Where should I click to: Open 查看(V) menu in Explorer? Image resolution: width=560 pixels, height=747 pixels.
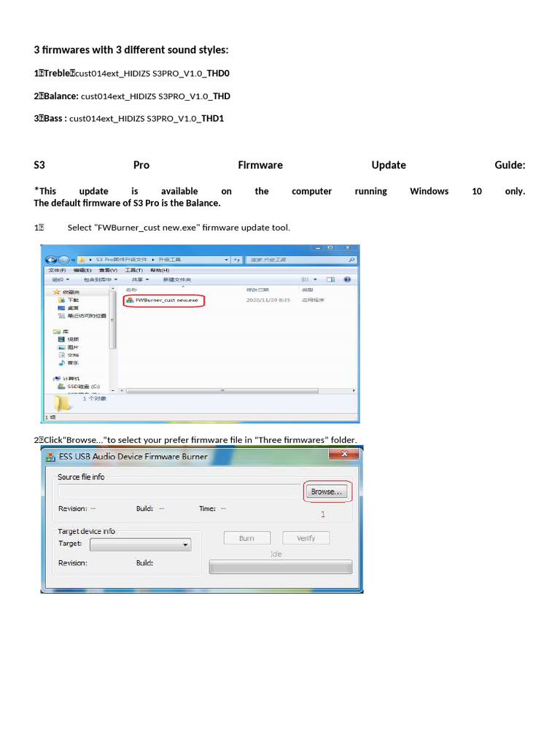pyautogui.click(x=108, y=270)
